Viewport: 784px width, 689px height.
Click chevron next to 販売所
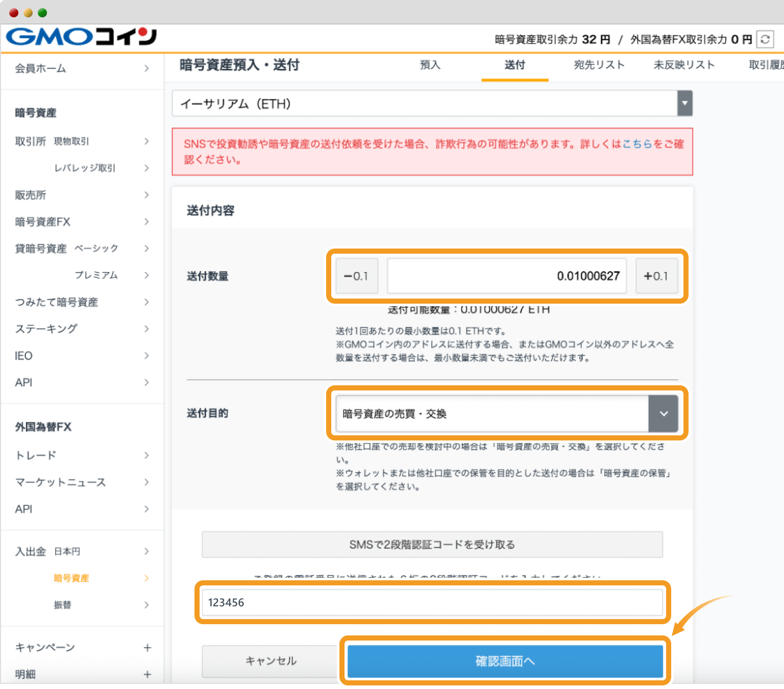pos(146,195)
